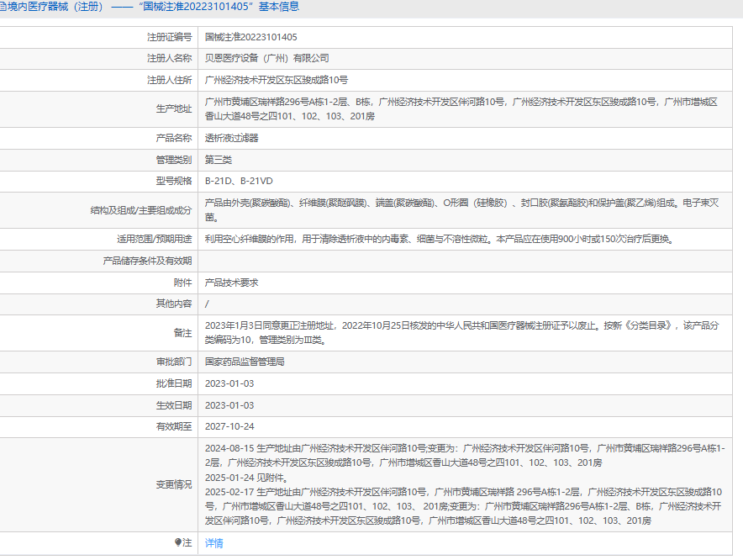Select the registration number value 国械注准20223101405
The height and width of the screenshot is (560, 743).
click(251, 37)
